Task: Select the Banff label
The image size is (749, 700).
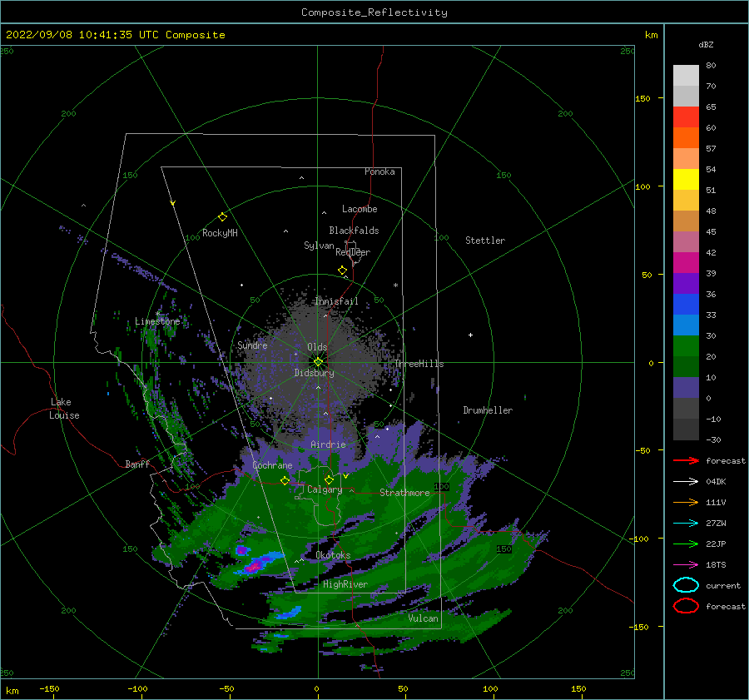Action: [137, 464]
